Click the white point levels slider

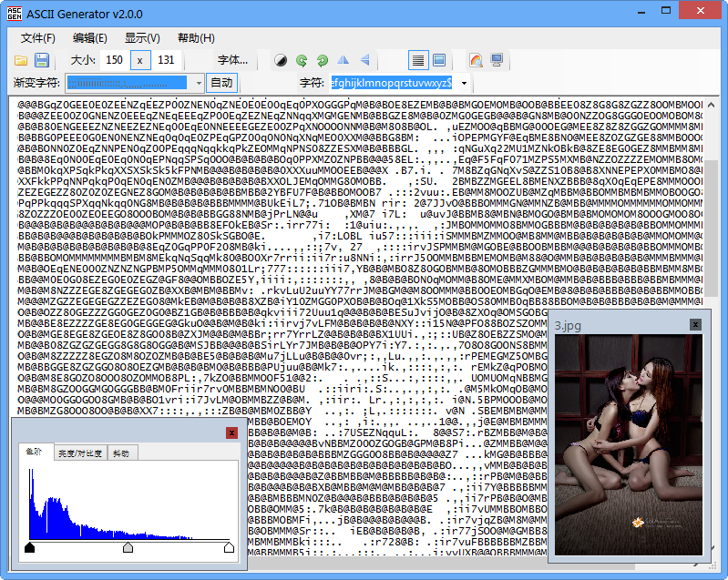click(229, 547)
